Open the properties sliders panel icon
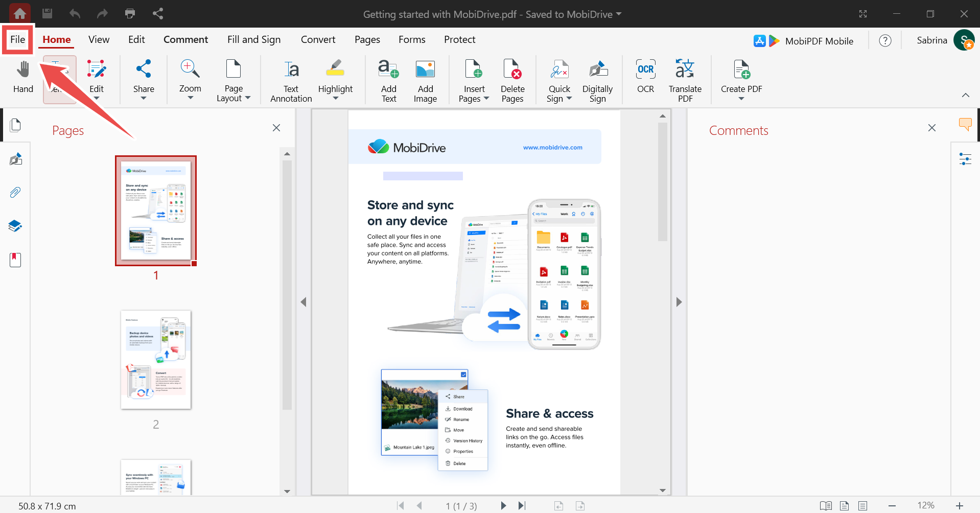The width and height of the screenshot is (980, 513). click(x=965, y=159)
